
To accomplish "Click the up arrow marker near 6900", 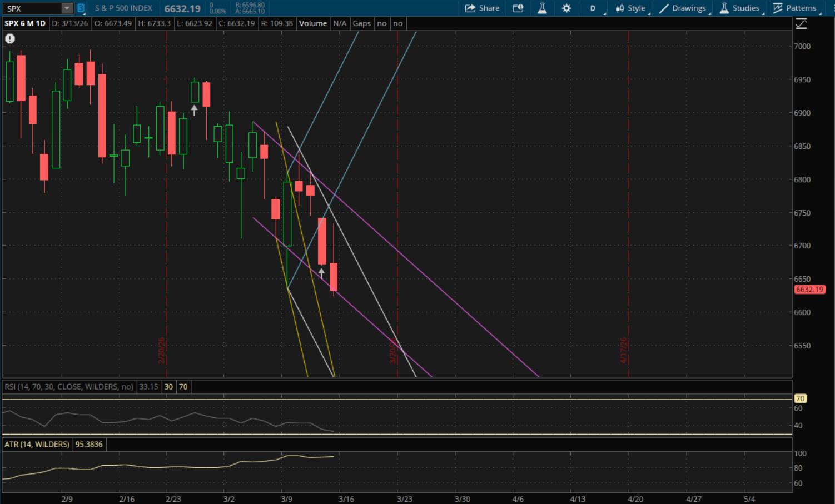I will point(194,110).
